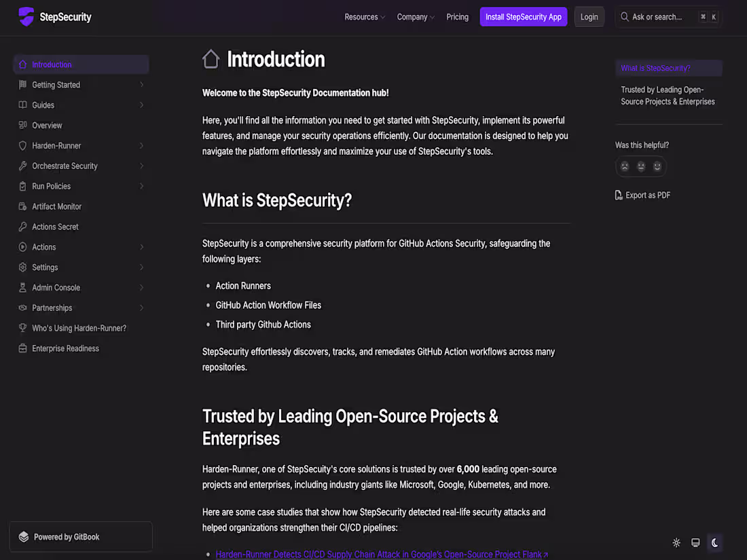This screenshot has width=747, height=560.
Task: Open Actions Secret via its key icon
Action: point(23,227)
